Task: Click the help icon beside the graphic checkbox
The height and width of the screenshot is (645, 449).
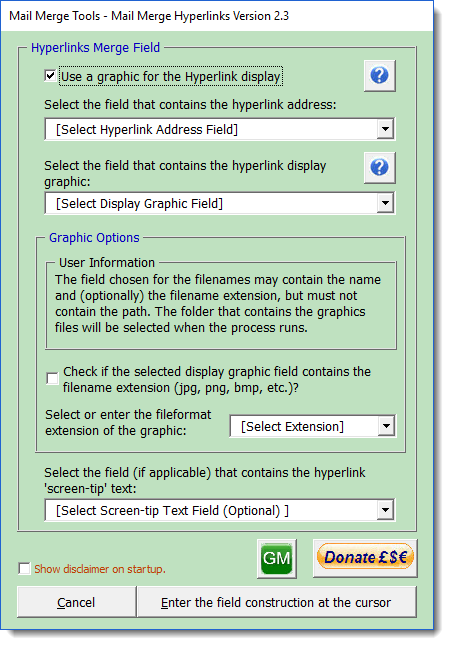Action: pyautogui.click(x=380, y=76)
